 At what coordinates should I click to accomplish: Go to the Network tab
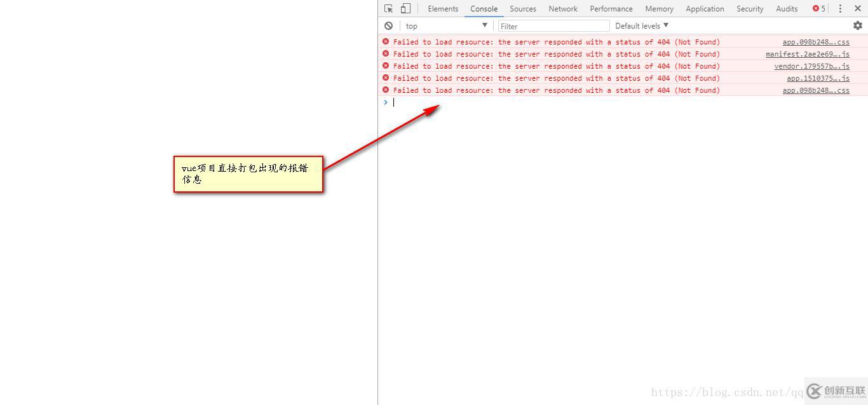click(x=563, y=9)
